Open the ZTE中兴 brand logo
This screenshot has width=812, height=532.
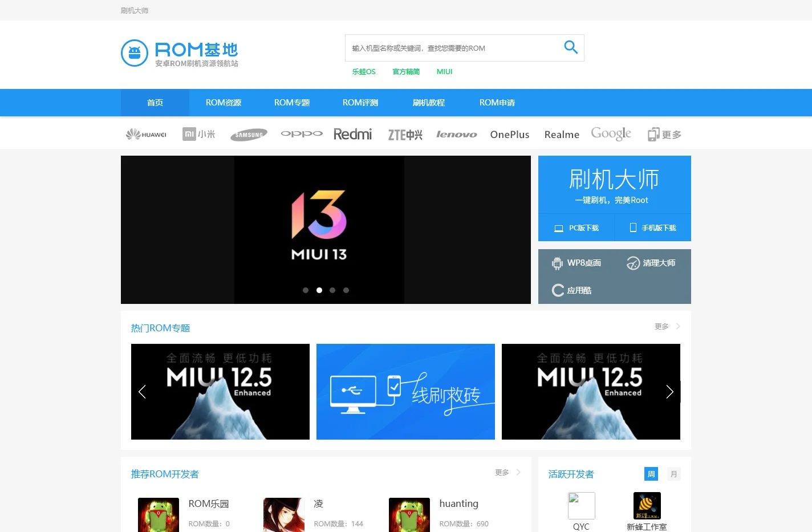[405, 135]
